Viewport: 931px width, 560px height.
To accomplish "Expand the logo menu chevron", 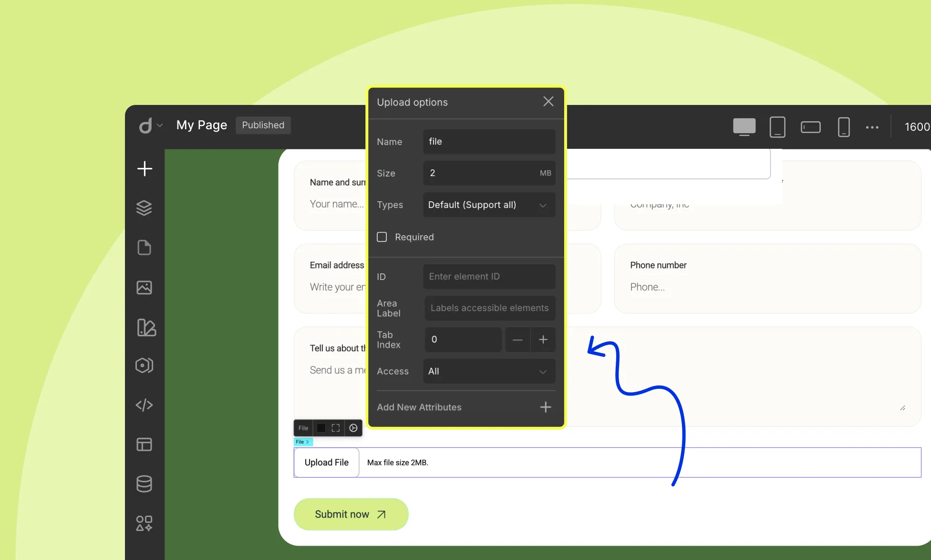I will (x=160, y=125).
